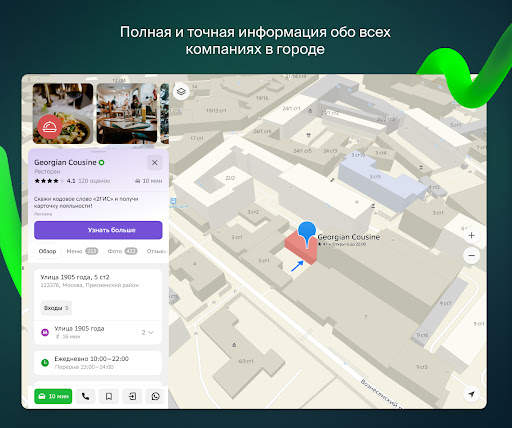Click the loyalty card promo text
This screenshot has width=512, height=428.
(x=86, y=202)
